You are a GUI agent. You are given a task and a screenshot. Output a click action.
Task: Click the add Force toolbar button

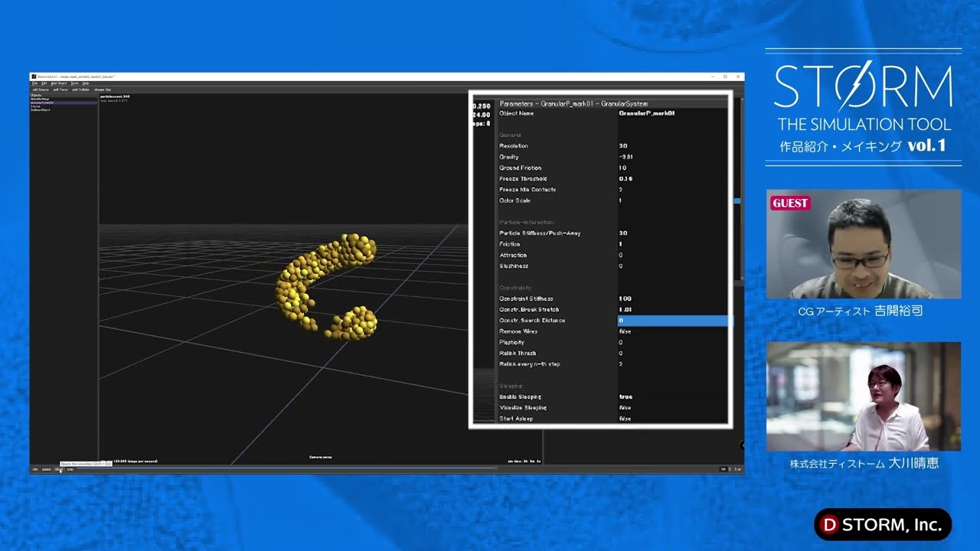point(60,90)
